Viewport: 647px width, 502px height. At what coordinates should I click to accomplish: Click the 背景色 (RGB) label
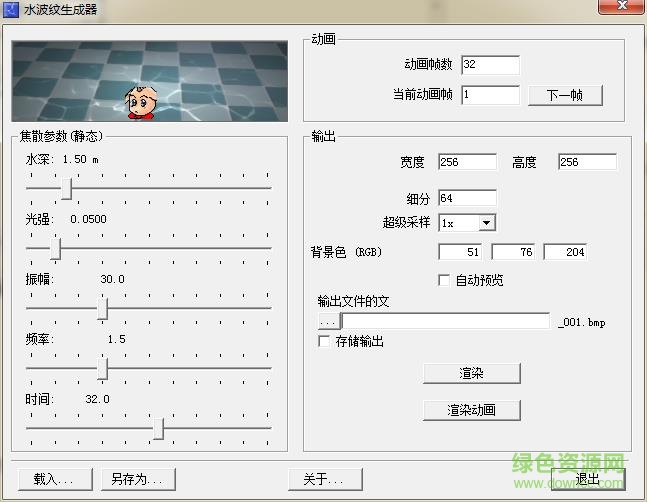click(x=346, y=252)
